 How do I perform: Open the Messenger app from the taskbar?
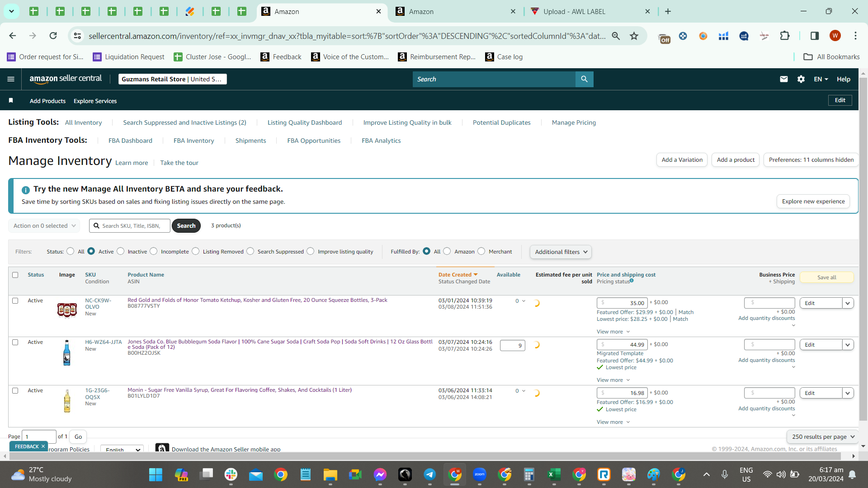pos(380,474)
